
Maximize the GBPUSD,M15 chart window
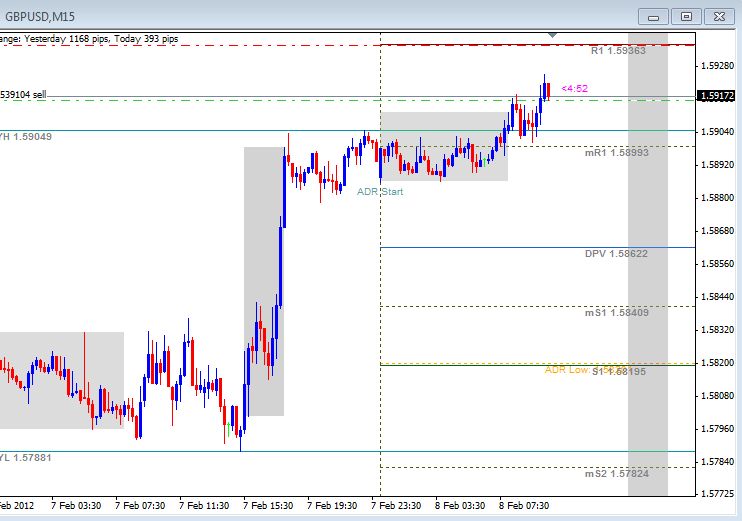686,17
